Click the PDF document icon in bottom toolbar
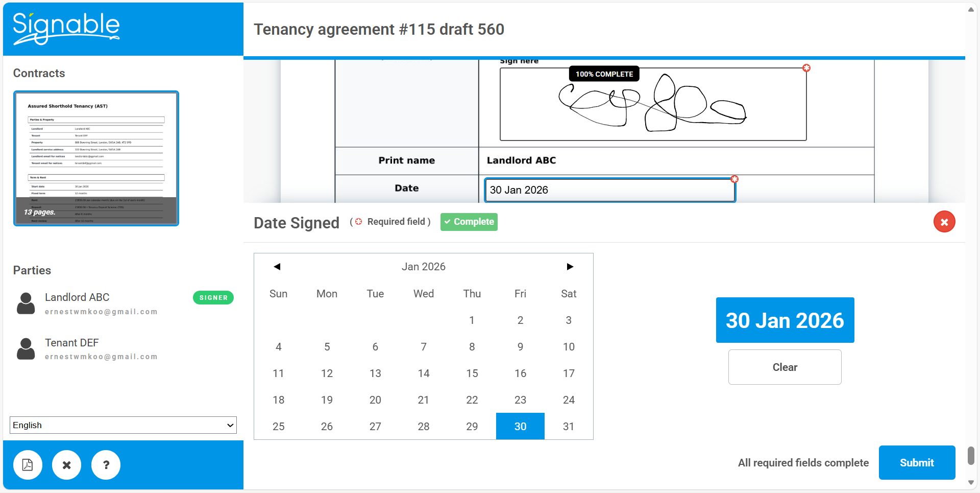The width and height of the screenshot is (980, 493). 28,465
